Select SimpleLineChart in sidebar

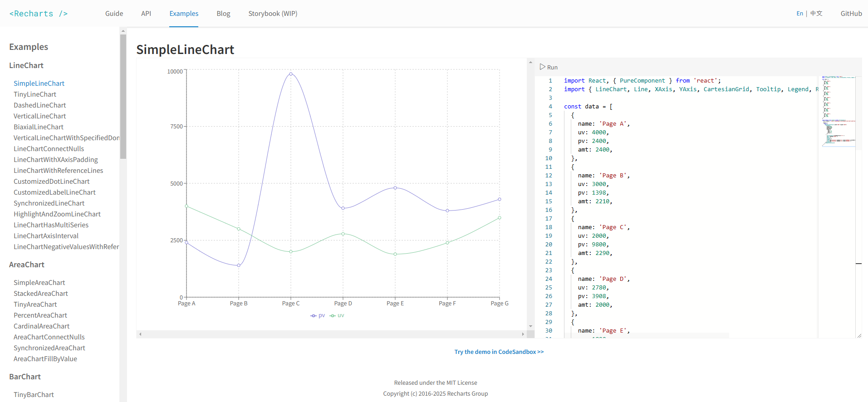pyautogui.click(x=39, y=83)
